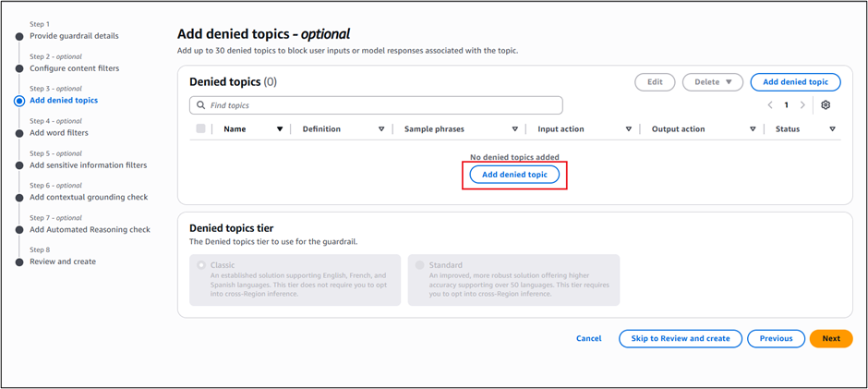Select the Standard tier radio button
Image resolution: width=868 pixels, height=389 pixels.
point(420,265)
